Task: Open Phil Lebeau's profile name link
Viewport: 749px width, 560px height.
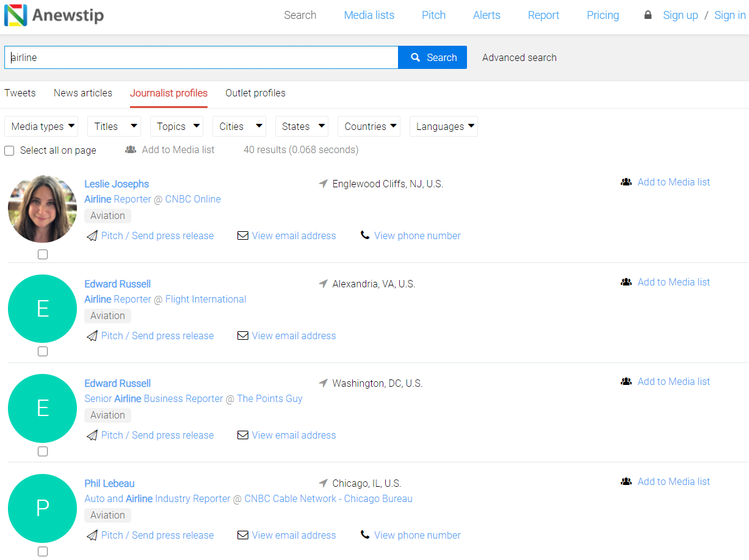Action: pos(109,483)
